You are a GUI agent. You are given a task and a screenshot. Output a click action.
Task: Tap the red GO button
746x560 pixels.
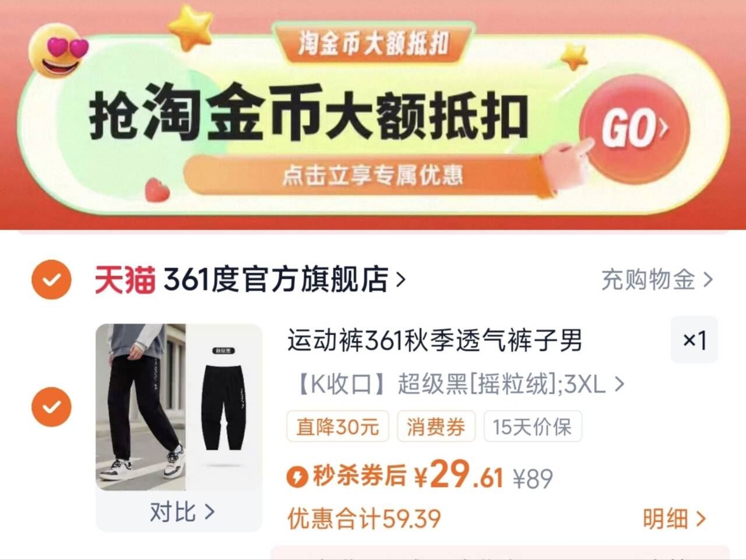635,129
